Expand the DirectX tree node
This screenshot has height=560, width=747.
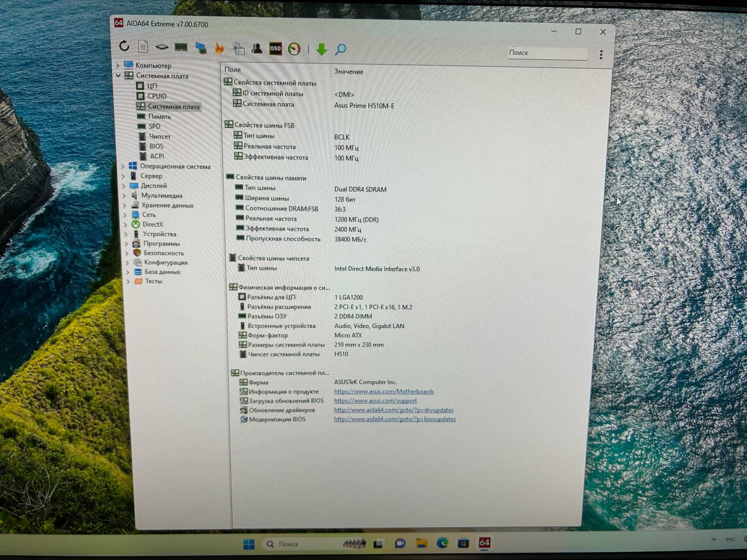[x=125, y=224]
